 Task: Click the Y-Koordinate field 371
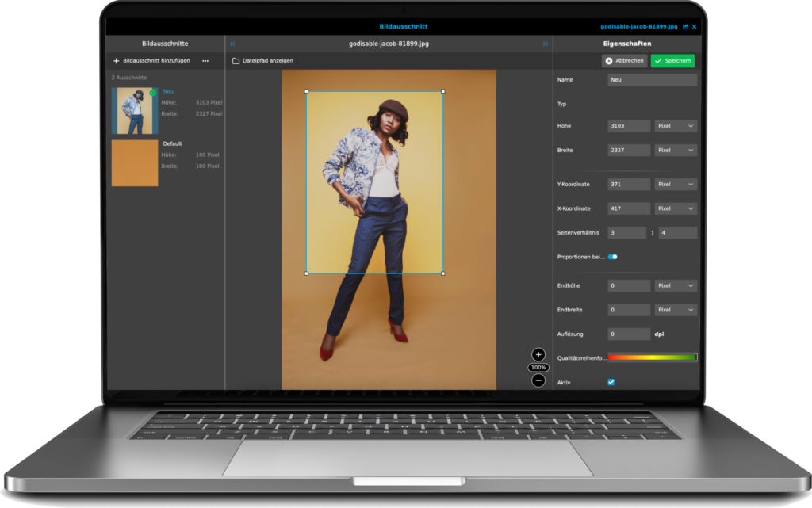point(629,184)
